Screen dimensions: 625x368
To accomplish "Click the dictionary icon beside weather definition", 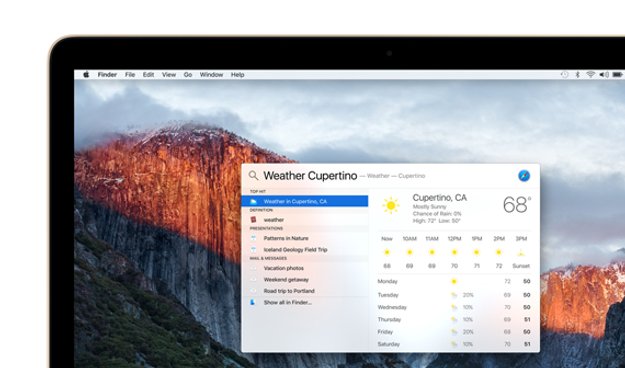I will pos(254,220).
